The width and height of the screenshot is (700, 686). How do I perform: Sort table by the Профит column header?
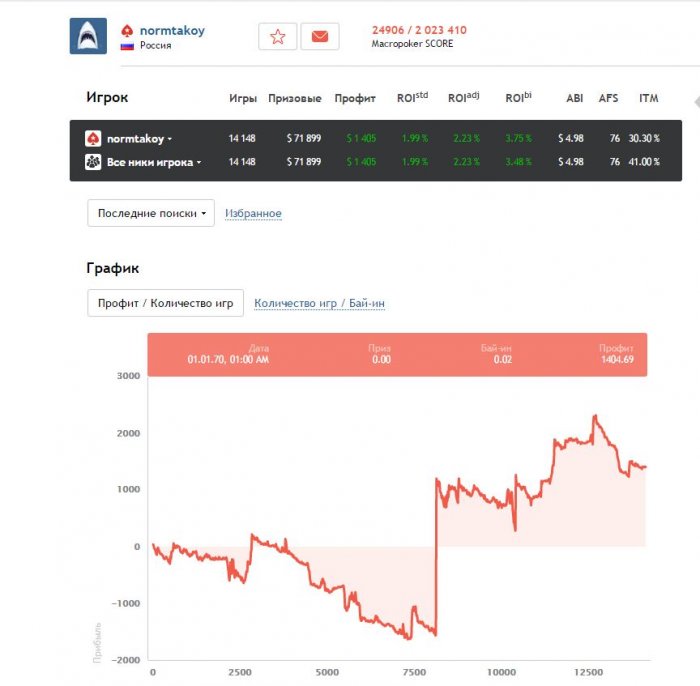tap(355, 99)
